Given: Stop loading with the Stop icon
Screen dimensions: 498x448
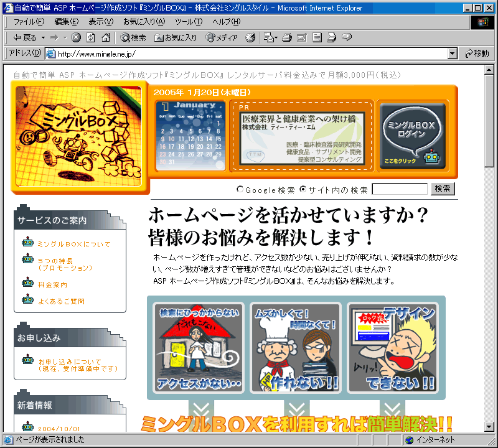Looking at the screenshot, I should coord(76,37).
